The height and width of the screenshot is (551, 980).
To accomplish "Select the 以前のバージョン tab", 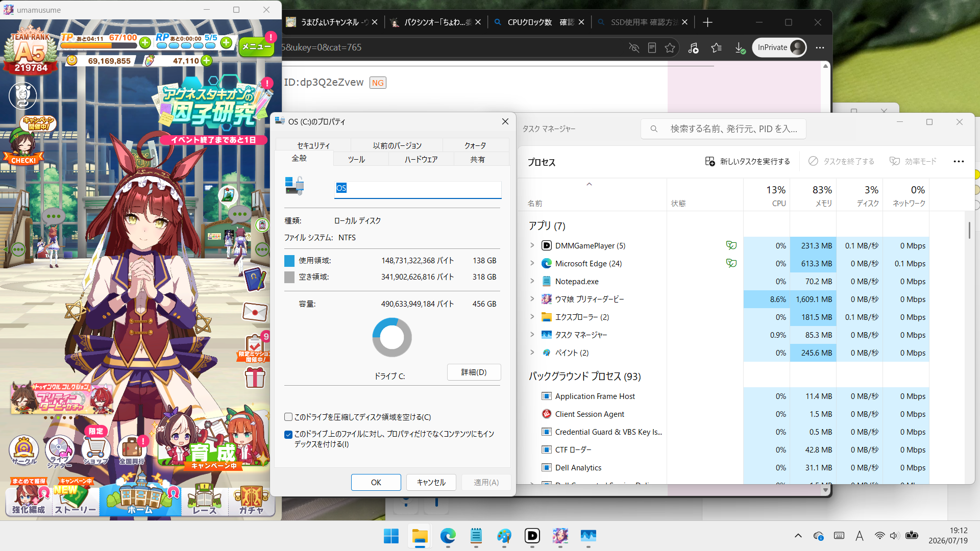I will 397,145.
